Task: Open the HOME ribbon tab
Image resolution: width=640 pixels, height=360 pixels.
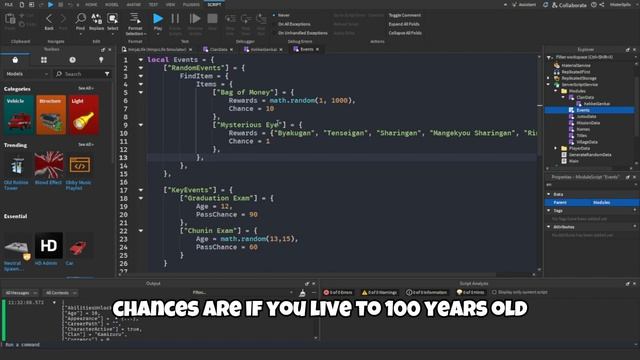Action: coord(91,4)
